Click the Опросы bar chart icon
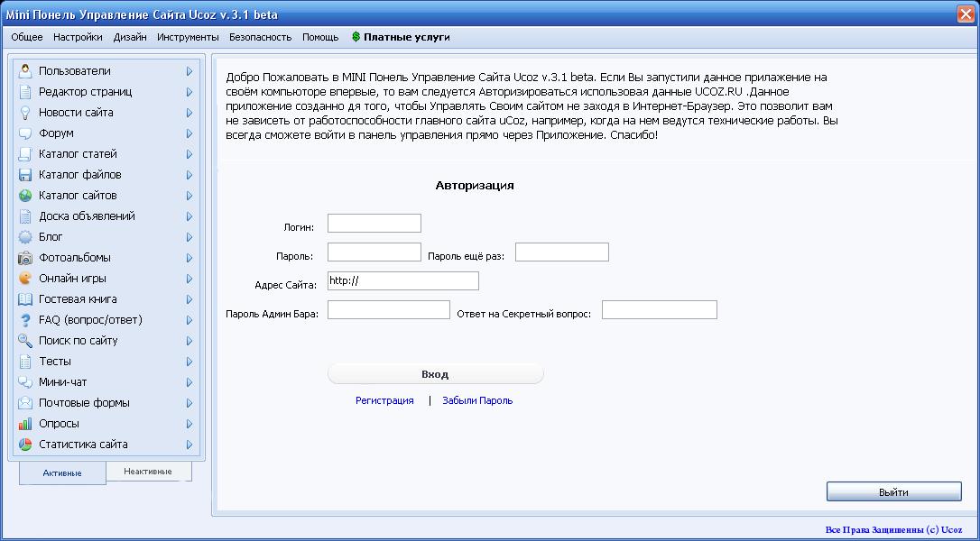 (x=25, y=424)
